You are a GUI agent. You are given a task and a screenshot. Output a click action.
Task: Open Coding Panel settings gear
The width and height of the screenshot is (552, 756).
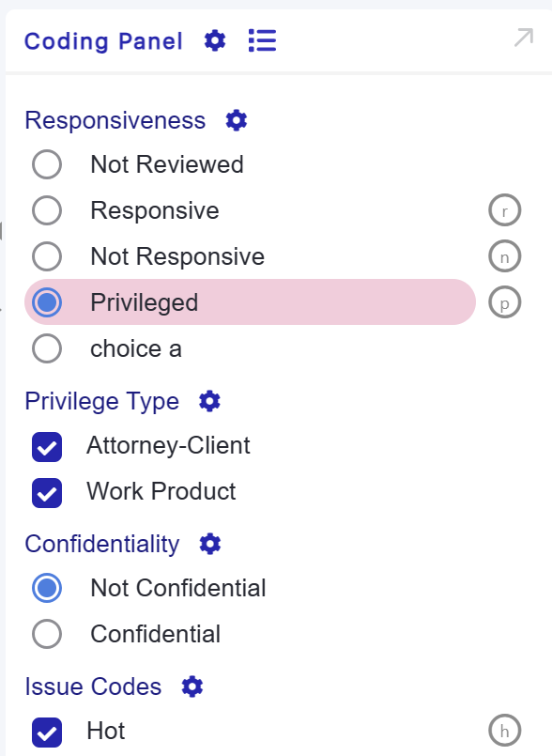point(215,40)
